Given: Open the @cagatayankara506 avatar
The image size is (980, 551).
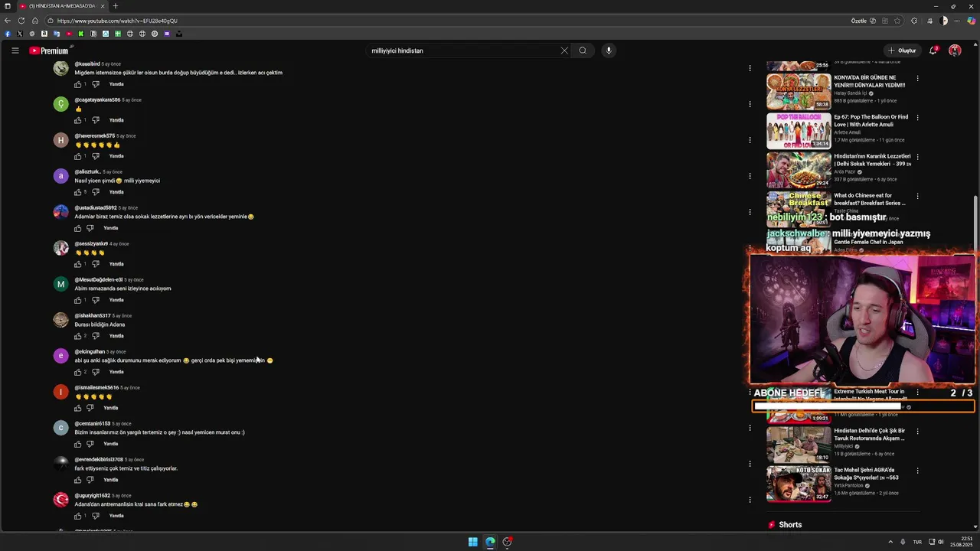Looking at the screenshot, I should coord(61,104).
